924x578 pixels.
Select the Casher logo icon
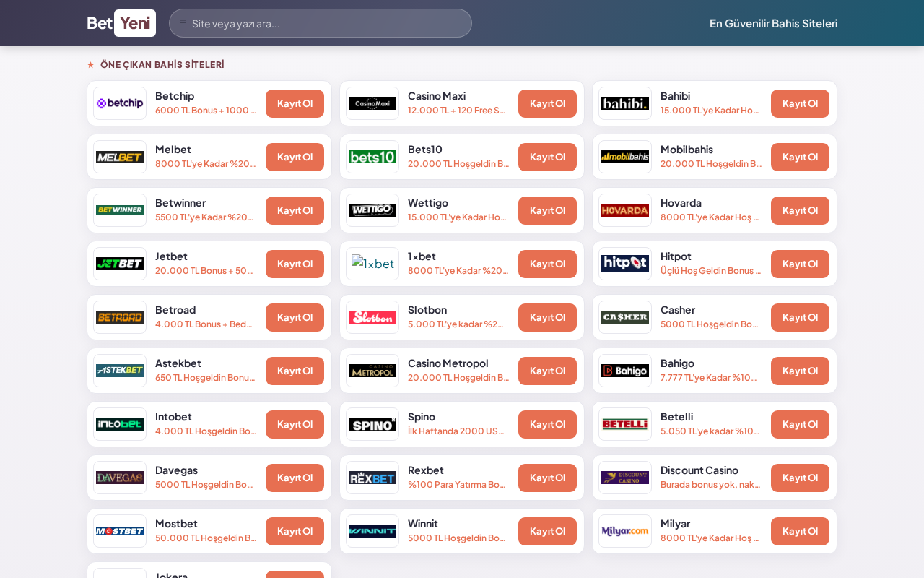pos(625,317)
